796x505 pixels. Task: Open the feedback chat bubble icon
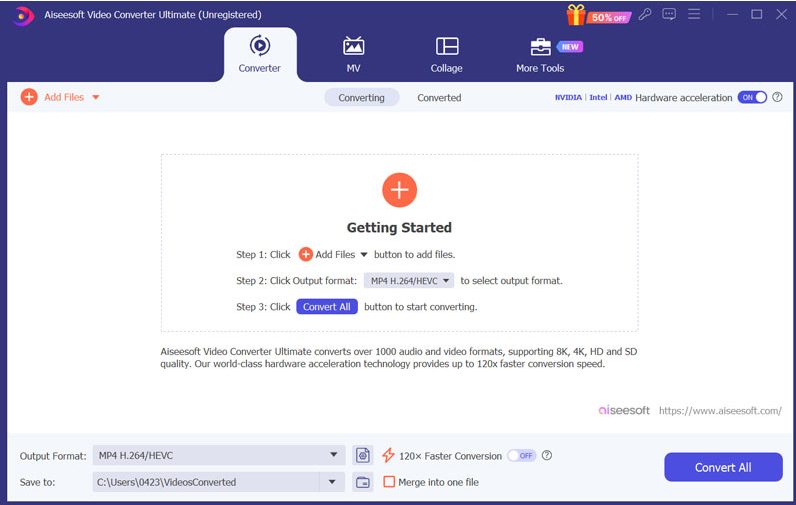coord(669,14)
